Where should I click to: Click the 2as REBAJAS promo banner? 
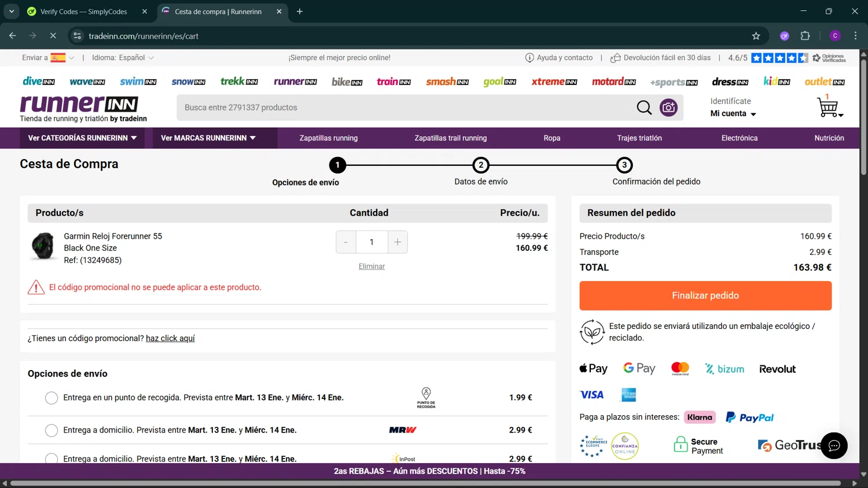429,471
